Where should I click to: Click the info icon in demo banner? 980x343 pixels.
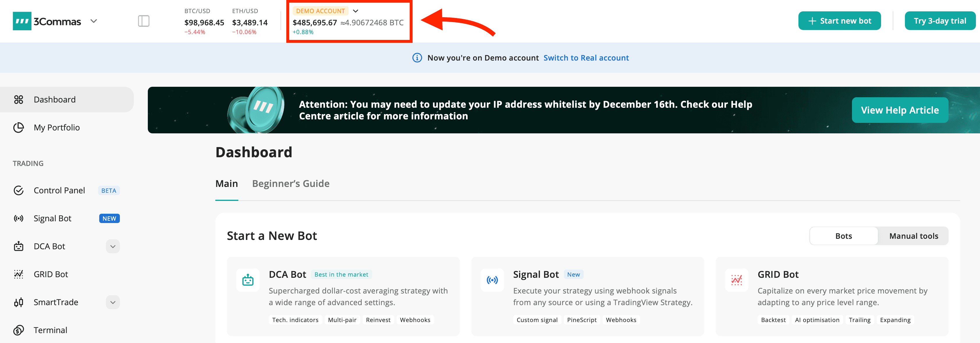[x=417, y=58]
